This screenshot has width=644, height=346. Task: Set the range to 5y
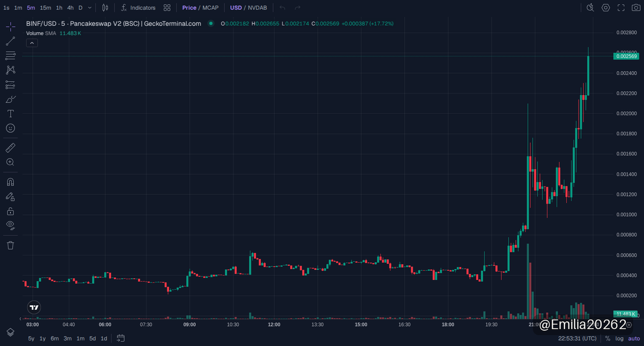(x=31, y=338)
